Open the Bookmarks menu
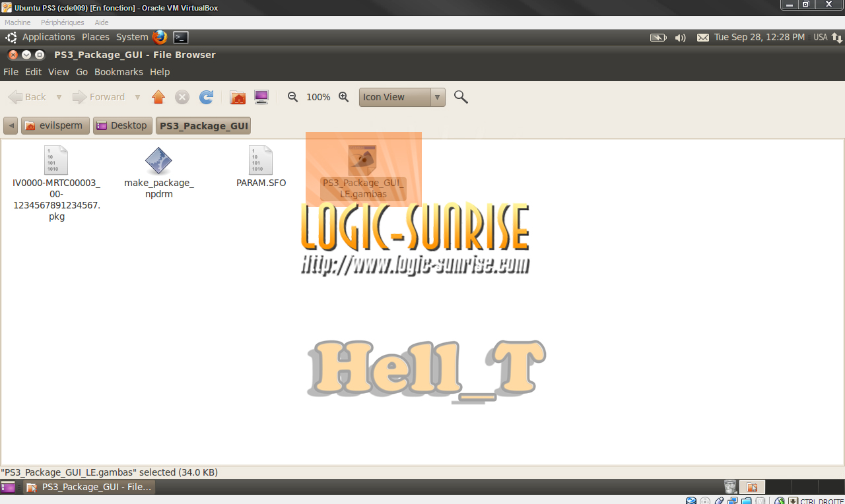 tap(119, 72)
